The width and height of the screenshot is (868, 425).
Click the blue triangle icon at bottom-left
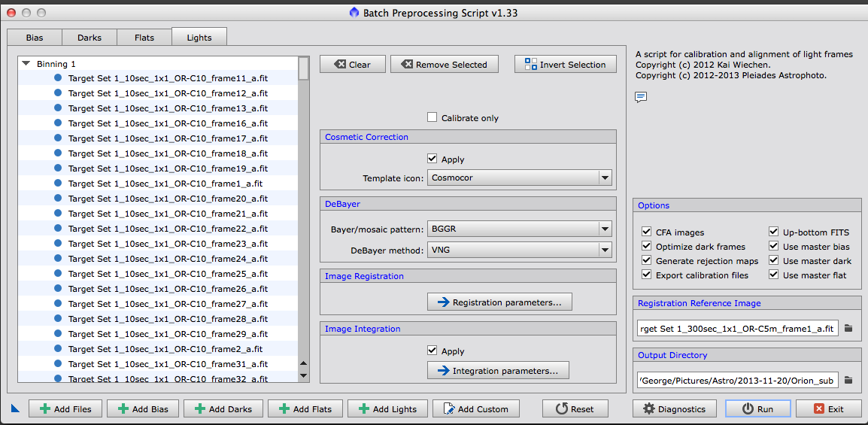[x=15, y=408]
